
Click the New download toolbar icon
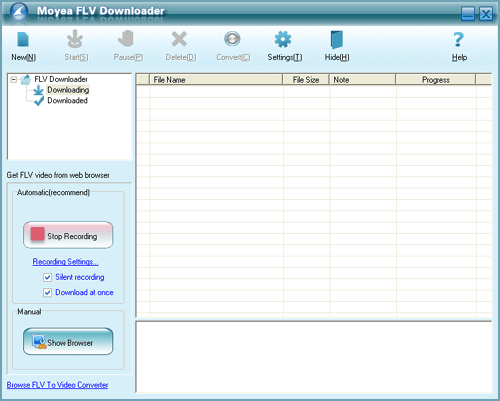[23, 39]
